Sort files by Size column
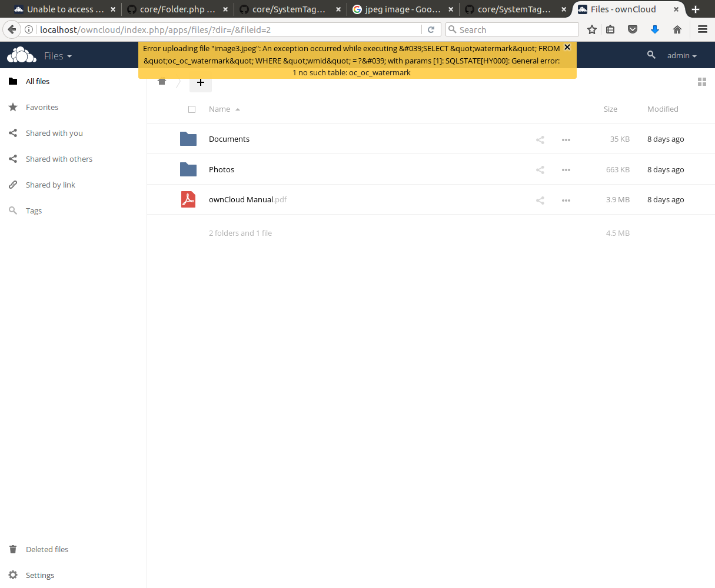This screenshot has width=715, height=588. coord(610,109)
